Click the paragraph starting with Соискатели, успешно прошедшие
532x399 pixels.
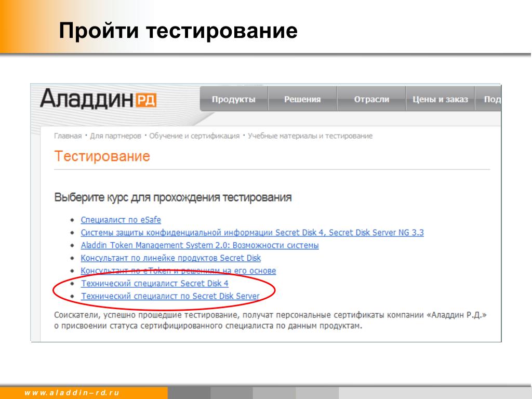tap(270, 320)
